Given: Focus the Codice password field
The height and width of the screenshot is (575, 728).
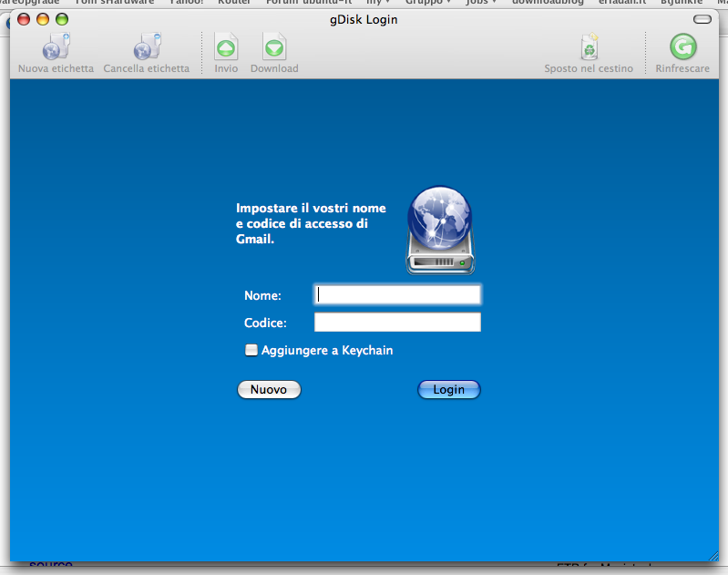Looking at the screenshot, I should pos(397,323).
